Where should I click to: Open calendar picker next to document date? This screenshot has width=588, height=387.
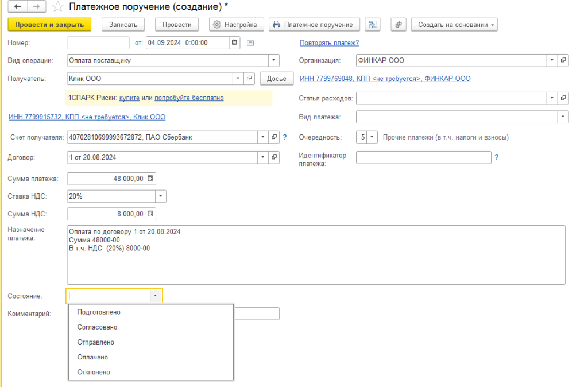pos(234,42)
